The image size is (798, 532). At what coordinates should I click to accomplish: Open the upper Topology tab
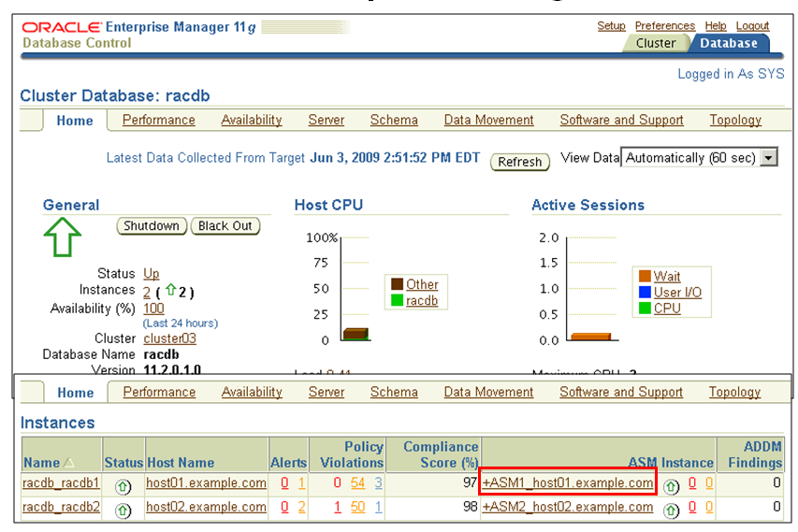coord(735,120)
